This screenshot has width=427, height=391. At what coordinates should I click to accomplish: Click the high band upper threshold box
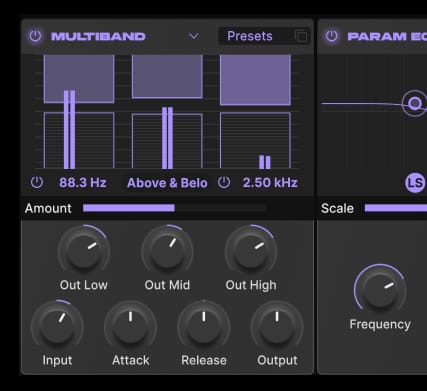pos(255,80)
